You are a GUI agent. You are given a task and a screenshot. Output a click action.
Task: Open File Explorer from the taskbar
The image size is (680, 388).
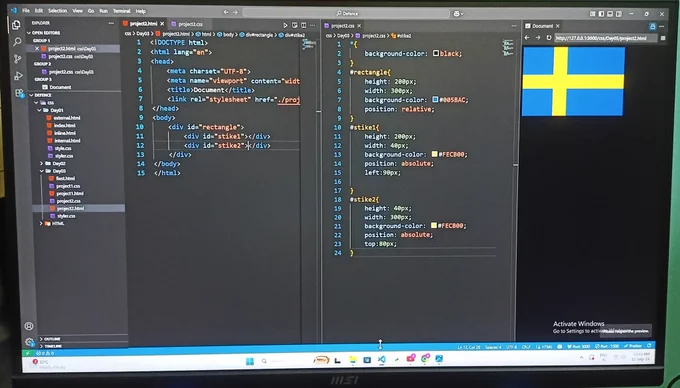(353, 360)
